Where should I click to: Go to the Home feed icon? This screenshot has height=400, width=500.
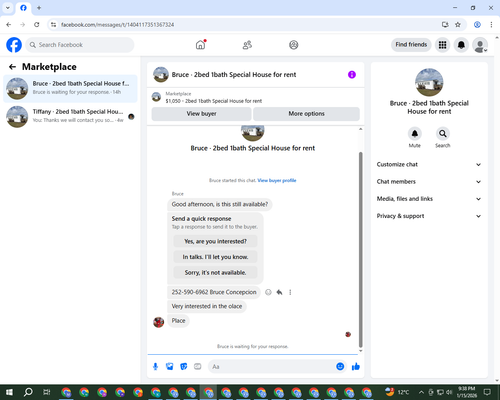[201, 45]
